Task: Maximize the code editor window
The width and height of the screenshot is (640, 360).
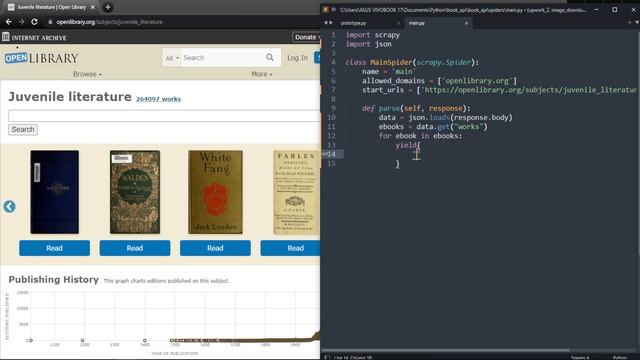Action: coord(615,9)
